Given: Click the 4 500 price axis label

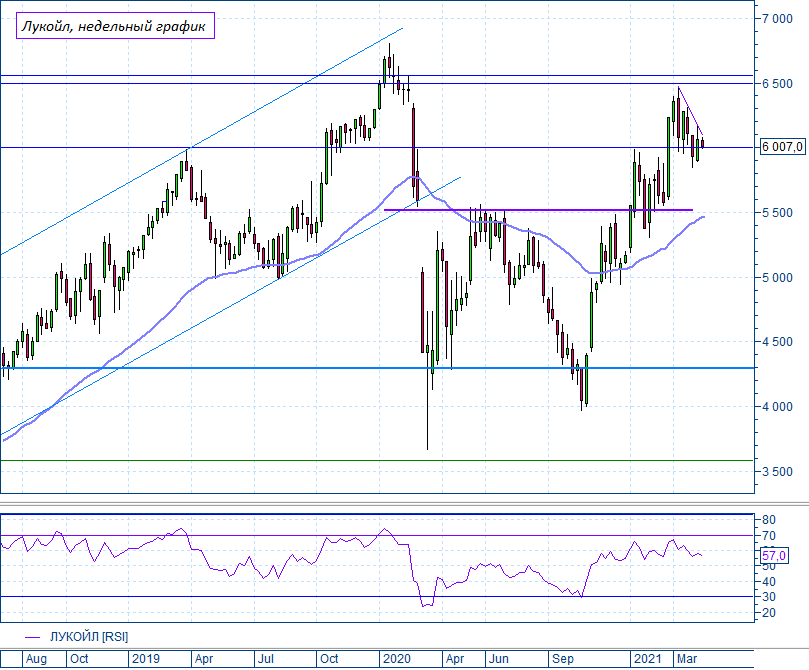Looking at the screenshot, I should point(777,341).
